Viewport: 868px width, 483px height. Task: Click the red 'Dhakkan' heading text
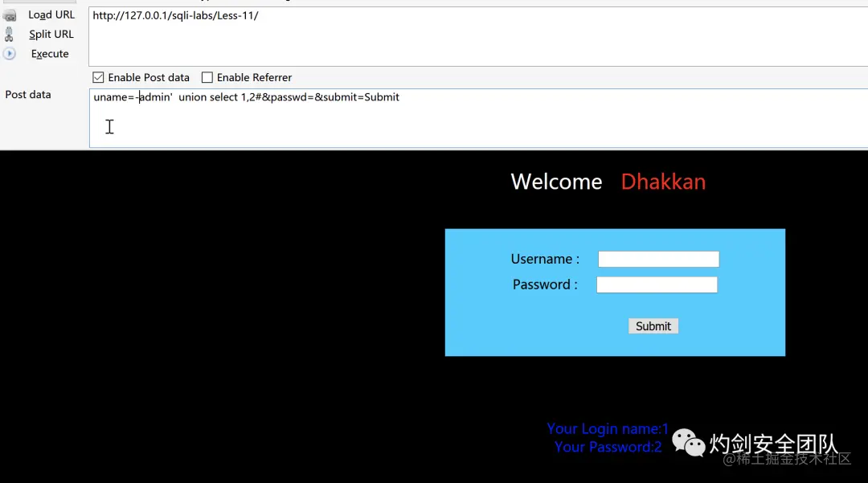coord(663,182)
